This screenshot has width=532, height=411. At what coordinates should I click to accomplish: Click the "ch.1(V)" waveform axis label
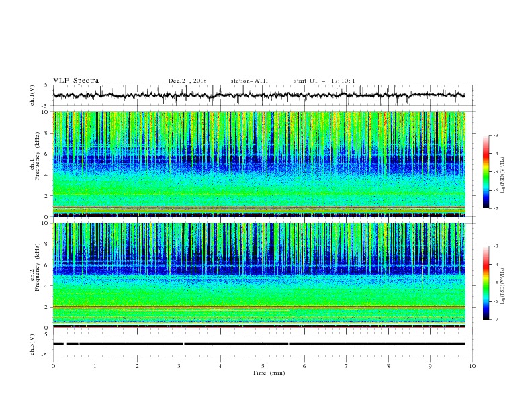(32, 95)
